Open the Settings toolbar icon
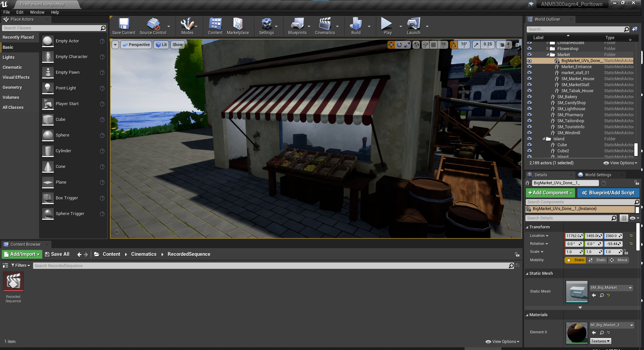 point(267,26)
